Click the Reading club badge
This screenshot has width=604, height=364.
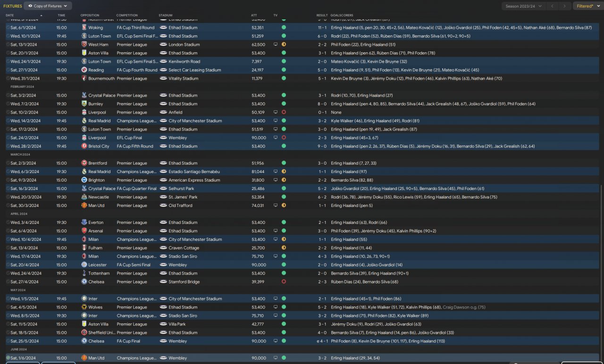coord(84,70)
